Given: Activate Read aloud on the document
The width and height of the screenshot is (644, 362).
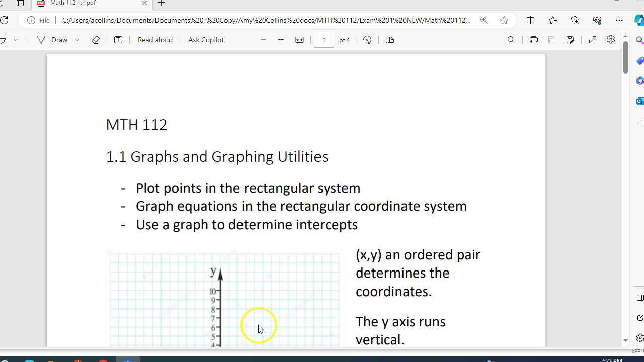Looking at the screenshot, I should (x=154, y=40).
